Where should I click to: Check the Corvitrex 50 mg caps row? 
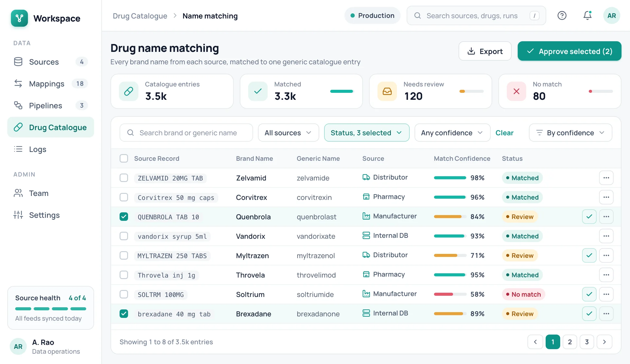tap(124, 197)
